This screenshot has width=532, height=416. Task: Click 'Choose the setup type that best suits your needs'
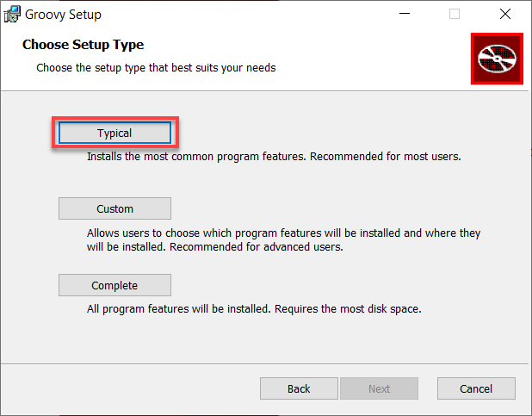156,68
